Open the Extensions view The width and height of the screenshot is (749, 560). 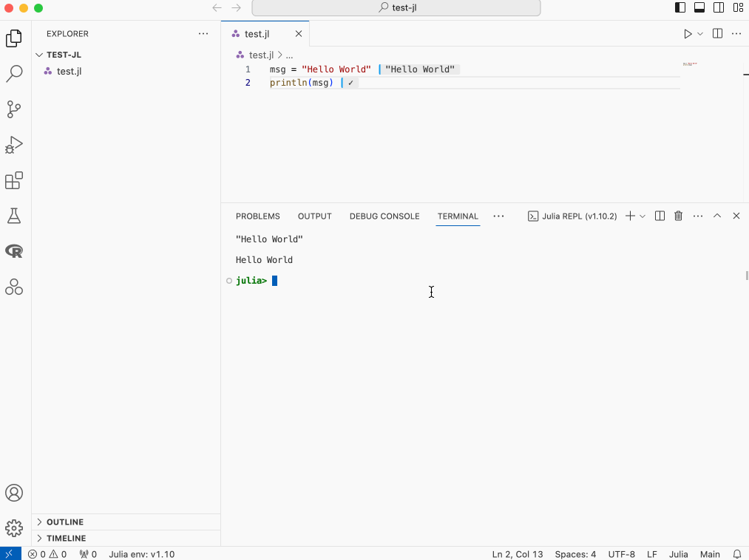pyautogui.click(x=15, y=180)
